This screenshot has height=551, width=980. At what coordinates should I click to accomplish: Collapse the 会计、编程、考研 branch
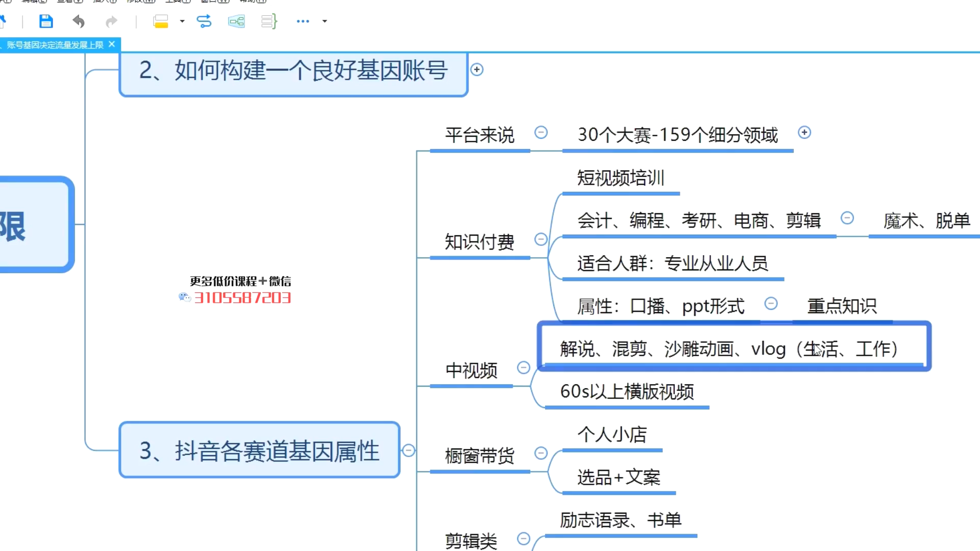847,218
